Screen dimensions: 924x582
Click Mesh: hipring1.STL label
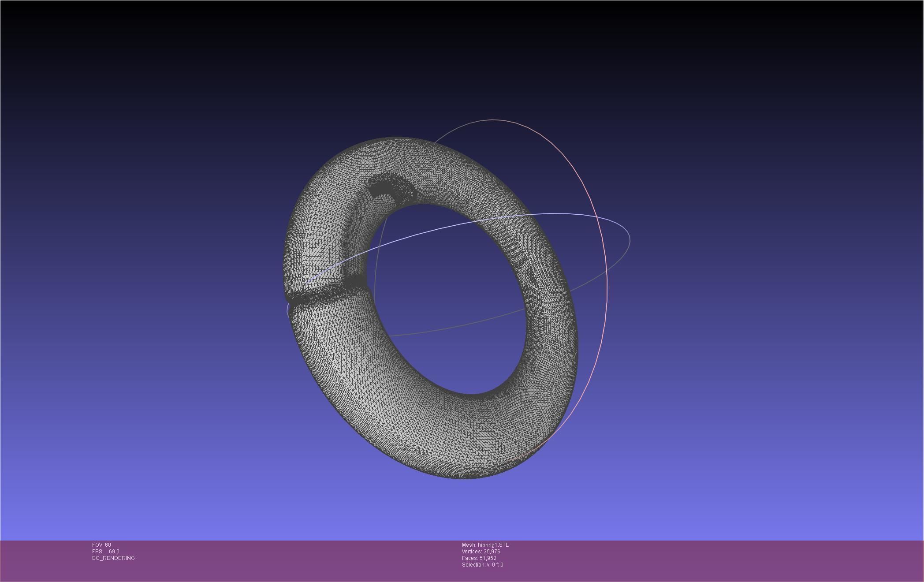(x=486, y=545)
